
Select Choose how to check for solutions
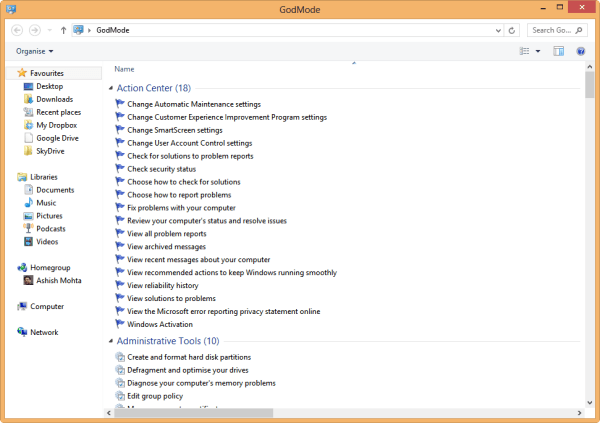(184, 182)
